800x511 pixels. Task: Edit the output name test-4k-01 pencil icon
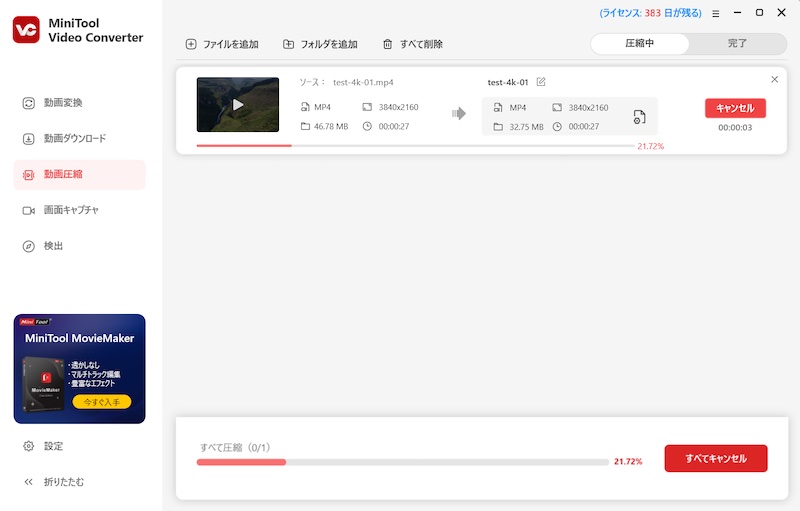pyautogui.click(x=541, y=82)
